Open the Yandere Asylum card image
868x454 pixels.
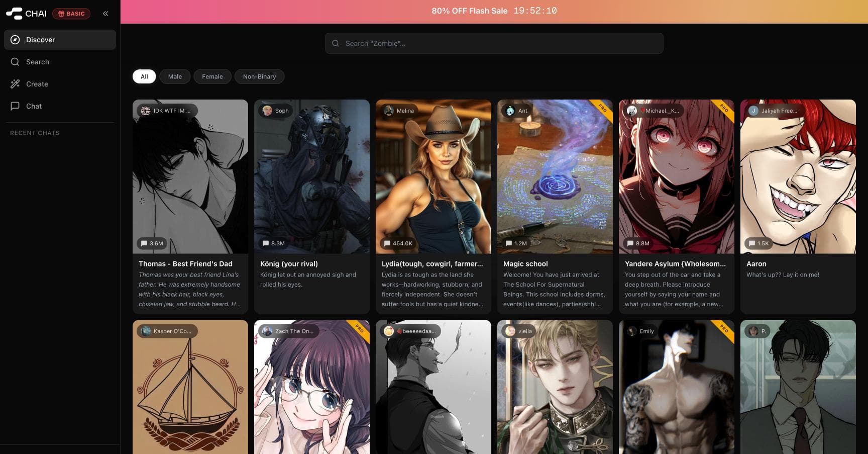click(677, 176)
